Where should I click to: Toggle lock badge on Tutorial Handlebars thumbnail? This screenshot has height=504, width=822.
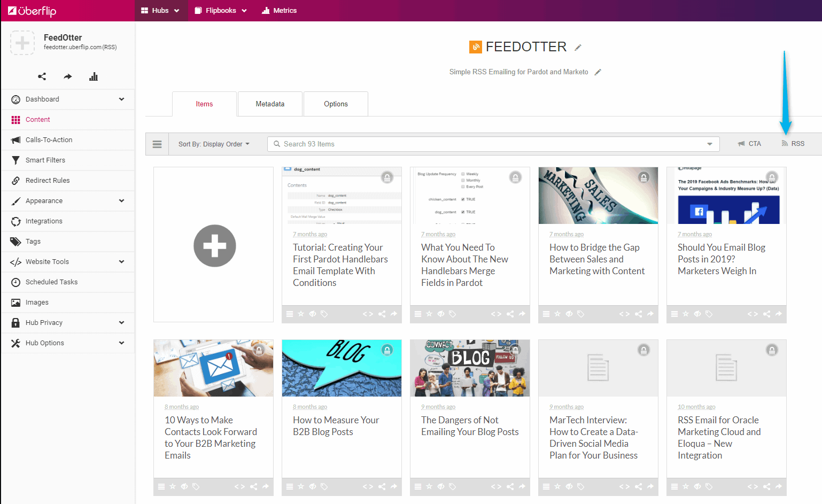point(387,177)
